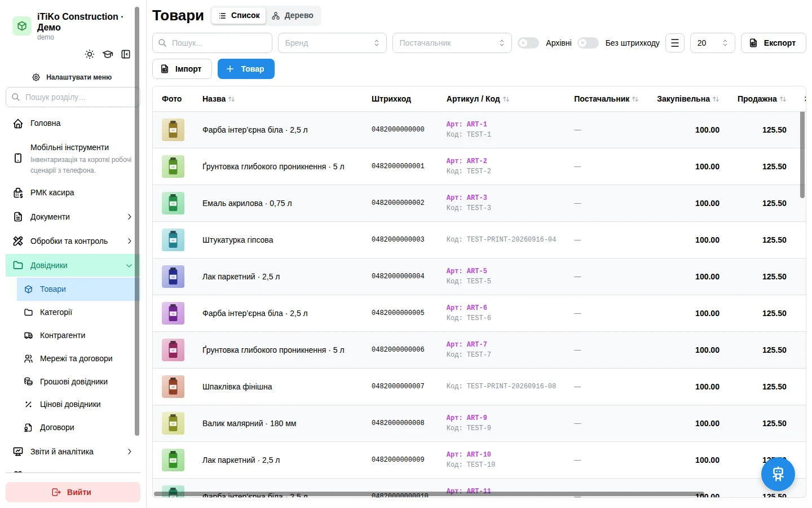Click the Договори document icon in sidebar
Screen dimensions: 812x508
29,427
